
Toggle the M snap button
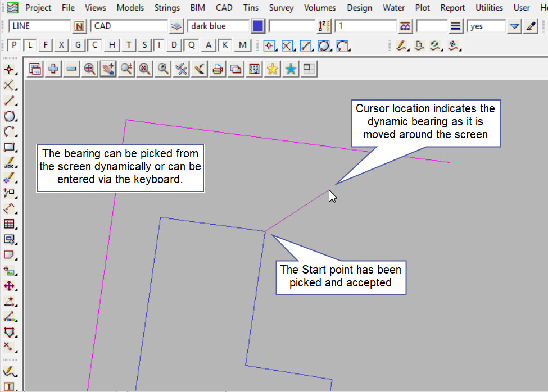tap(242, 45)
